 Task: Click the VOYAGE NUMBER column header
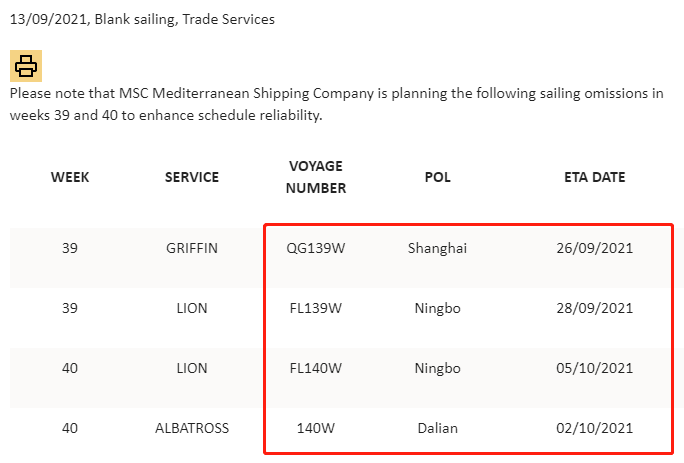(316, 177)
